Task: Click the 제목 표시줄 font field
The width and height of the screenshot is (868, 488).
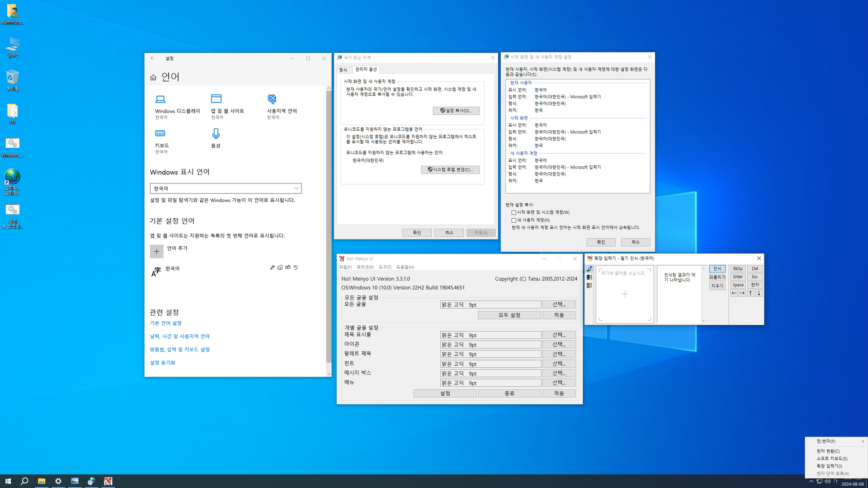Action: (491, 335)
